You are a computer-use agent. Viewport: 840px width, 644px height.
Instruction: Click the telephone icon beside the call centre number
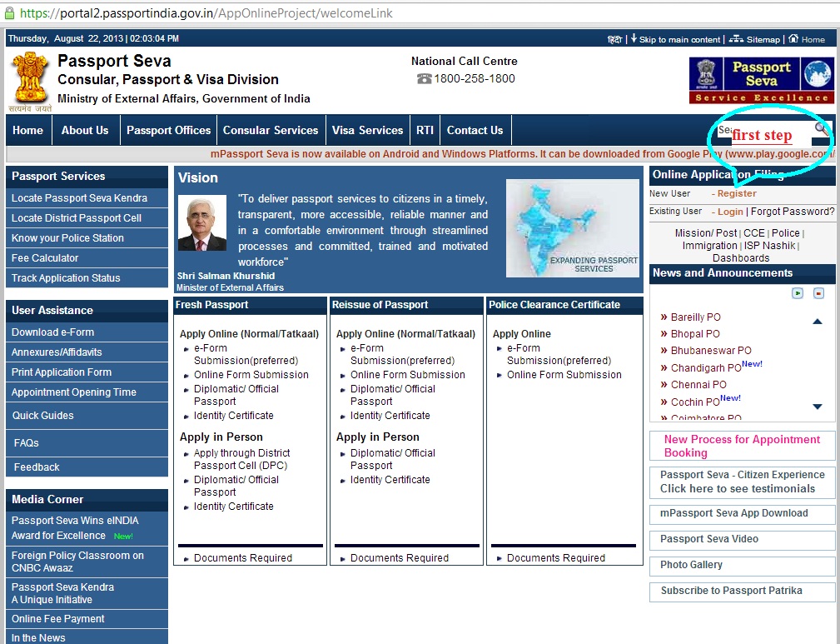425,79
